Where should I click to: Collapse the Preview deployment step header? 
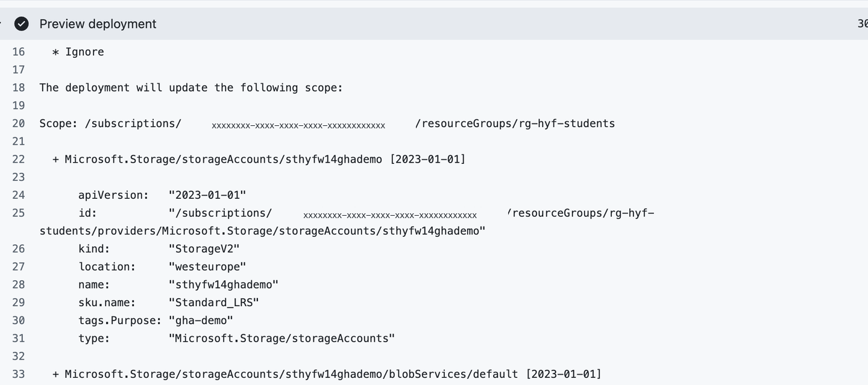(434, 23)
